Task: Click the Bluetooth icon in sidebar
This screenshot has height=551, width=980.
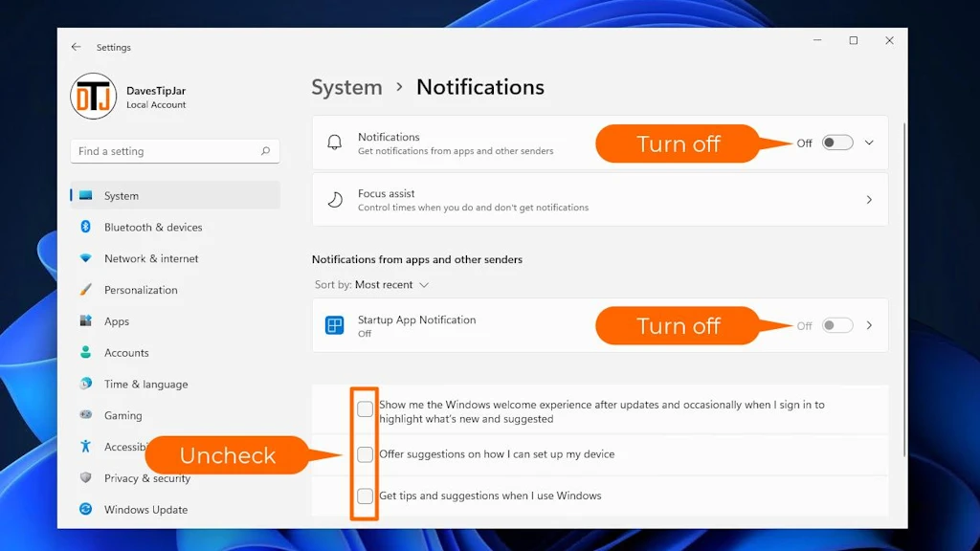Action: (x=85, y=227)
